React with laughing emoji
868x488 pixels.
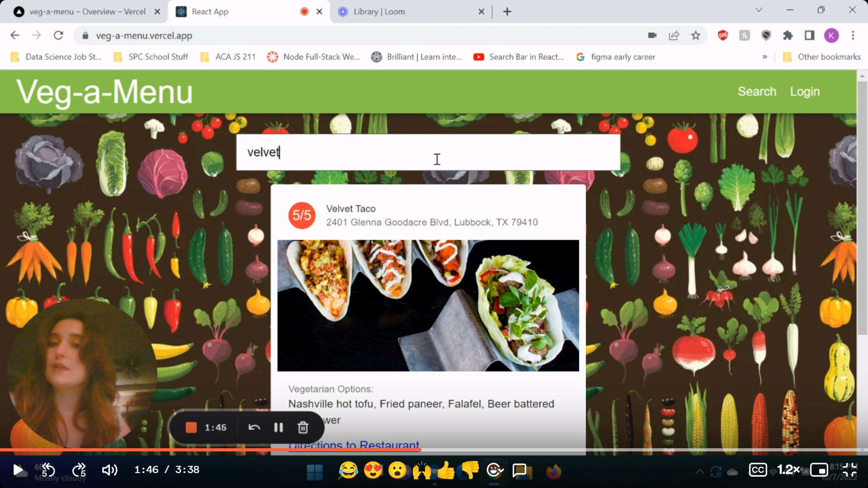(x=348, y=470)
